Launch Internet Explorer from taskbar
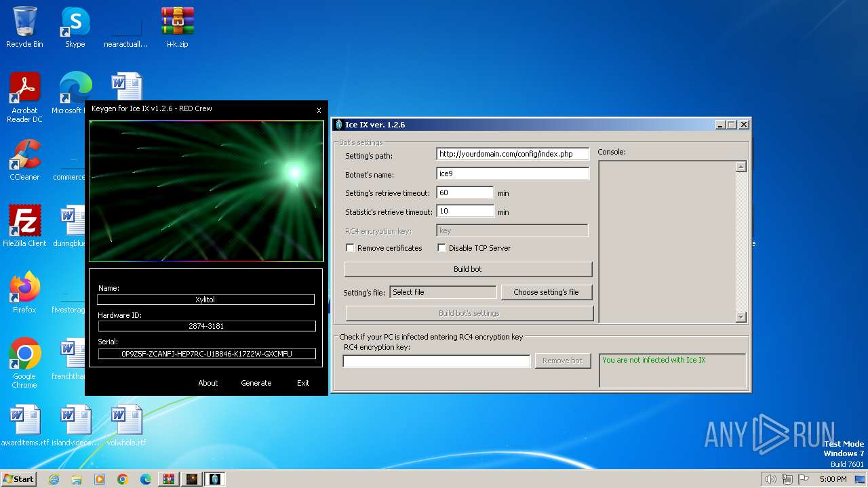The width and height of the screenshot is (868, 488). coord(54,479)
